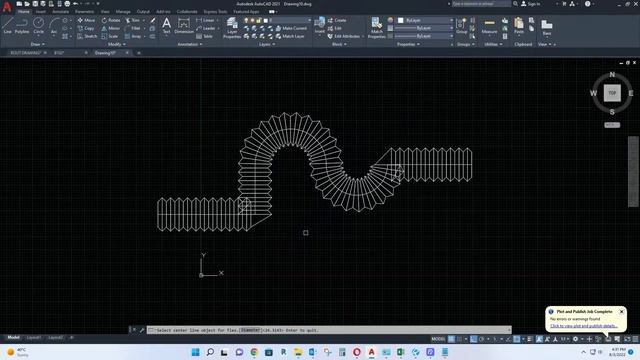Insert a Table annotation
The image size is (640, 360).
pyautogui.click(x=204, y=36)
